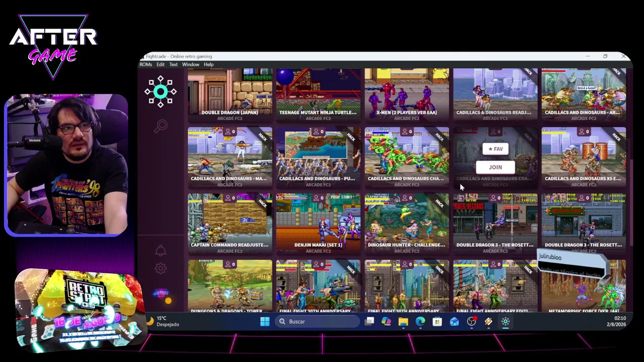Screen dimensions: 644x362
Task: Open the Dungeons & Dragons - Tower card
Action: (x=230, y=286)
